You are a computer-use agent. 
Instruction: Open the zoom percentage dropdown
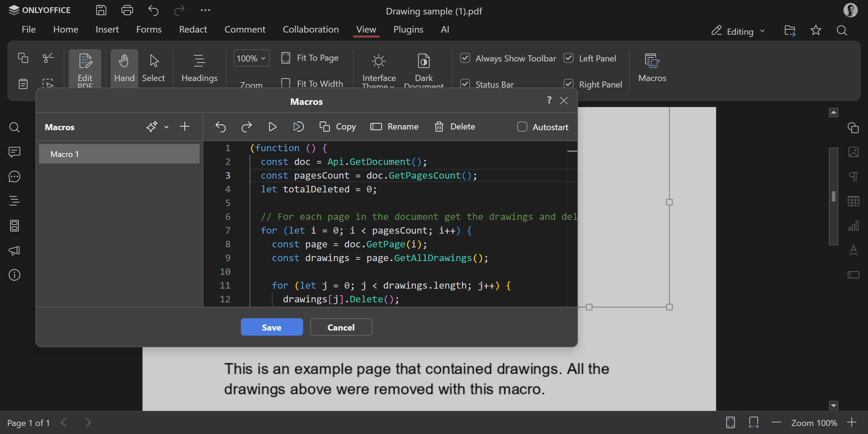pos(251,58)
